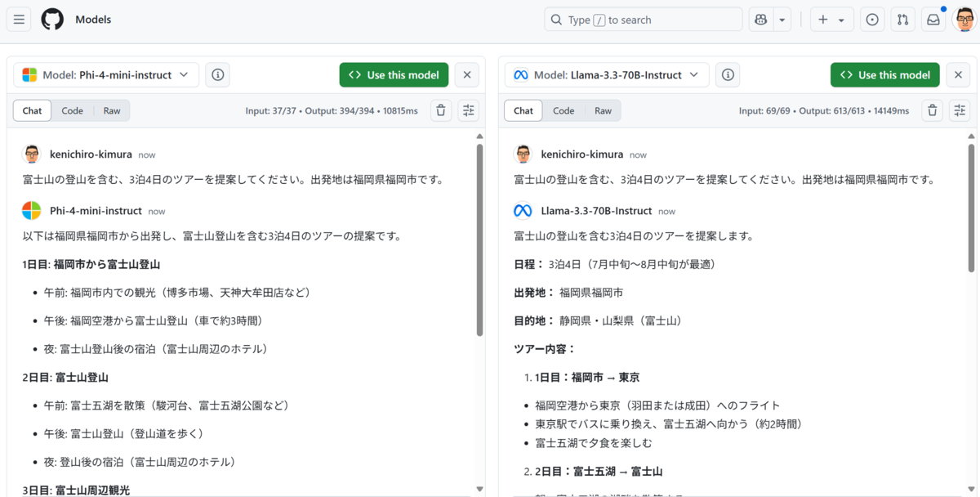The image size is (980, 497).
Task: Open parameter settings sliders in Llama panel
Action: pos(960,110)
